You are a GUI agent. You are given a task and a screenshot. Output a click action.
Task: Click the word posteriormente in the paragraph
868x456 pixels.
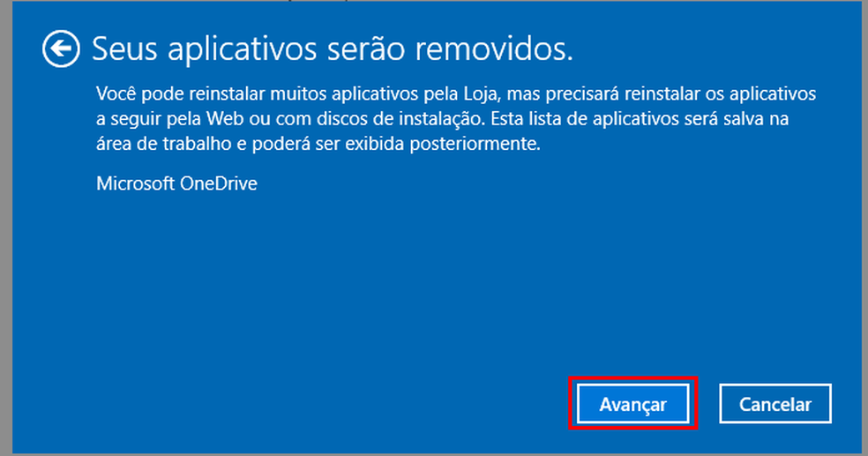click(475, 145)
